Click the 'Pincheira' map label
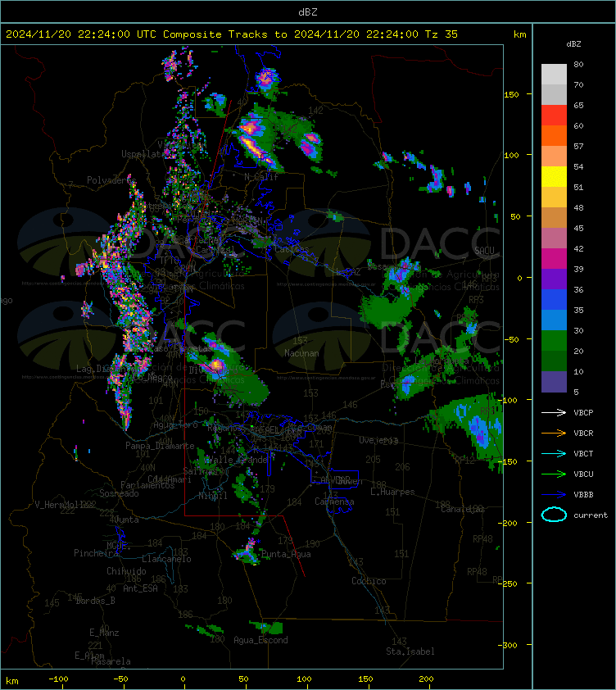The image size is (616, 690). [96, 553]
